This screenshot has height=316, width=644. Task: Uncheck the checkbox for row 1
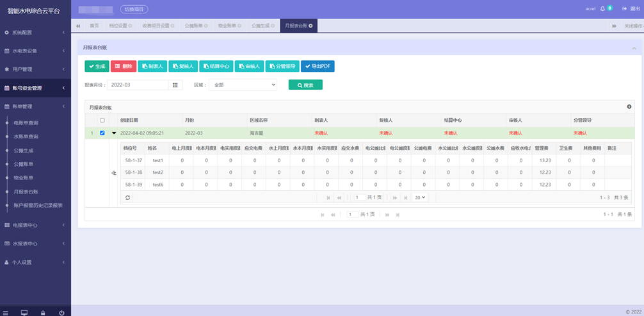click(102, 133)
